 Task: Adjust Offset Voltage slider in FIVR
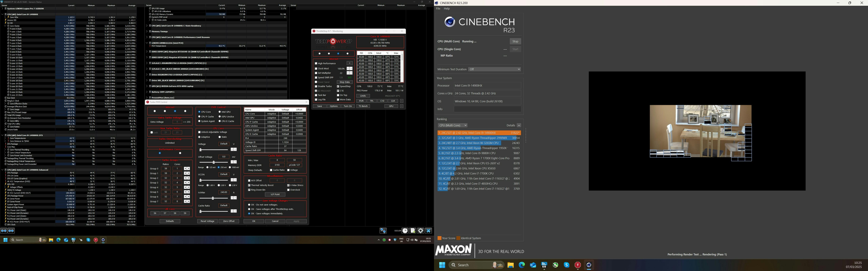(x=214, y=162)
